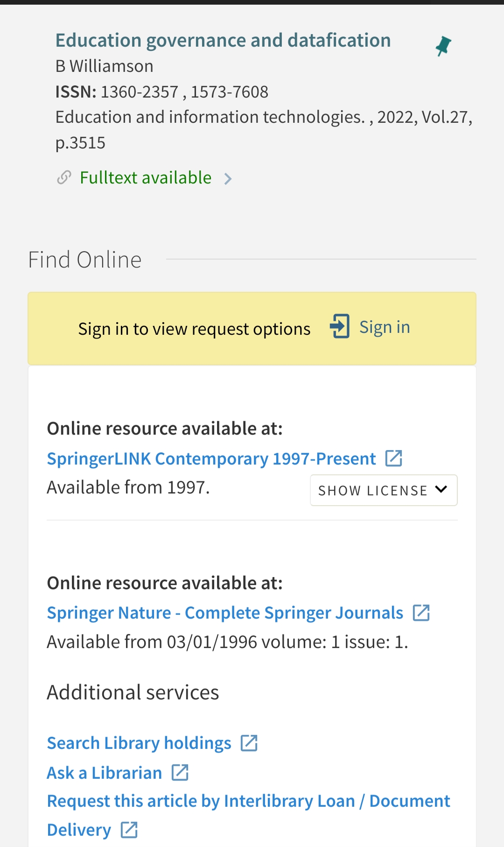The height and width of the screenshot is (847, 504).
Task: Select Ask a Librarian service
Action: click(105, 773)
